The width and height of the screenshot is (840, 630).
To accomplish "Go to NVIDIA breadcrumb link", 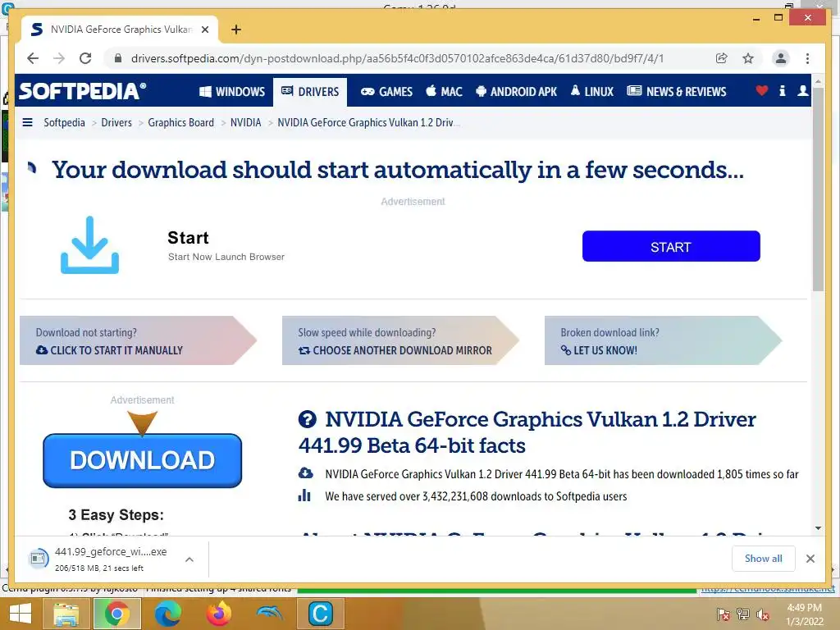I will [x=245, y=123].
